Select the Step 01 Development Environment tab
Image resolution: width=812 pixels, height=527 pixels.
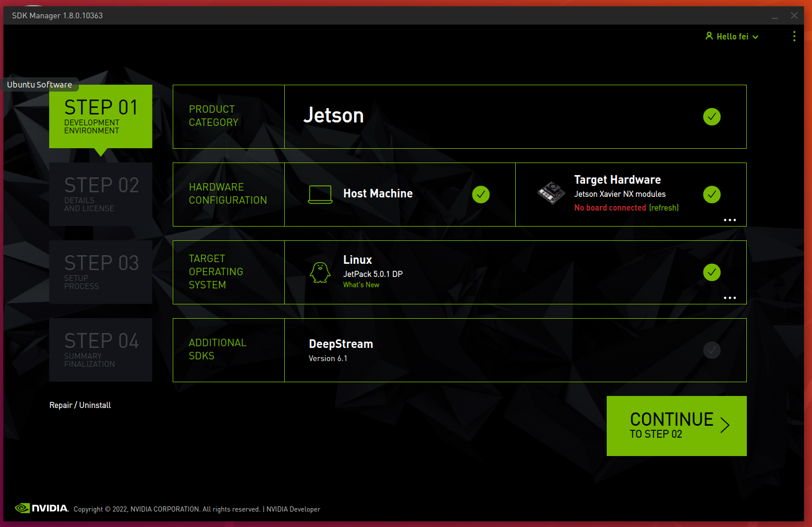101,116
